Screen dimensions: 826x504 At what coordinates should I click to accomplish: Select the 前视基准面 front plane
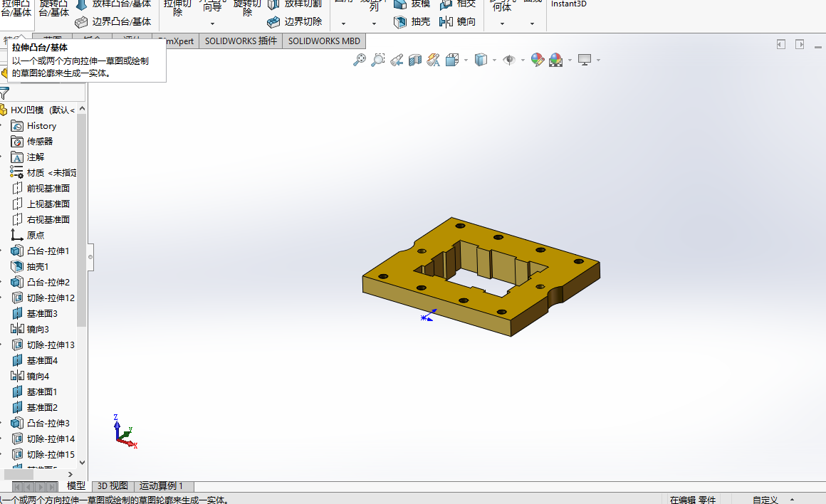[41, 189]
